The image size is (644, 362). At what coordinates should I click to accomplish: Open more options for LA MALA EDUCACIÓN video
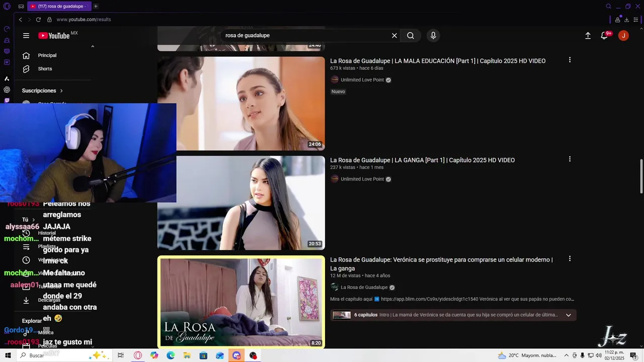point(570,60)
